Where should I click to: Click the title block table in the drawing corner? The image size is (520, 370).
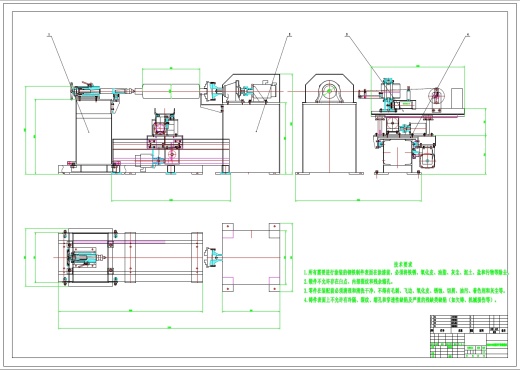[469, 336]
